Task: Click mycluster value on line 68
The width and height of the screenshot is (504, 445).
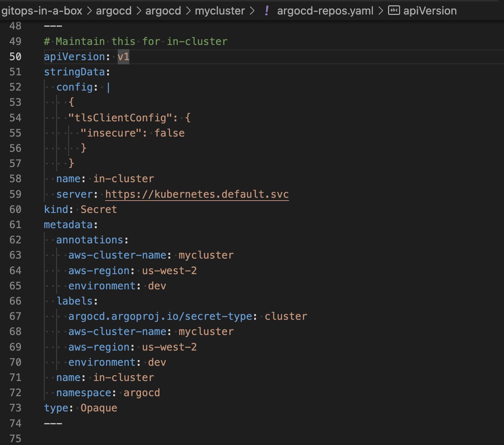Action: (x=206, y=331)
